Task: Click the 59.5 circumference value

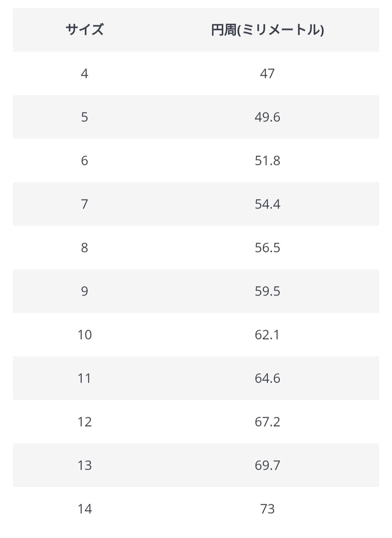Action: [268, 291]
